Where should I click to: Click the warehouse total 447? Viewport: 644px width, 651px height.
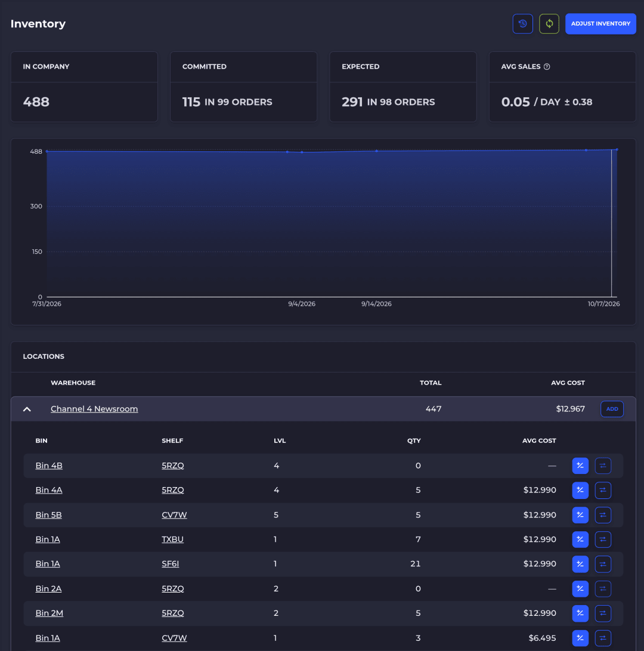click(x=434, y=409)
